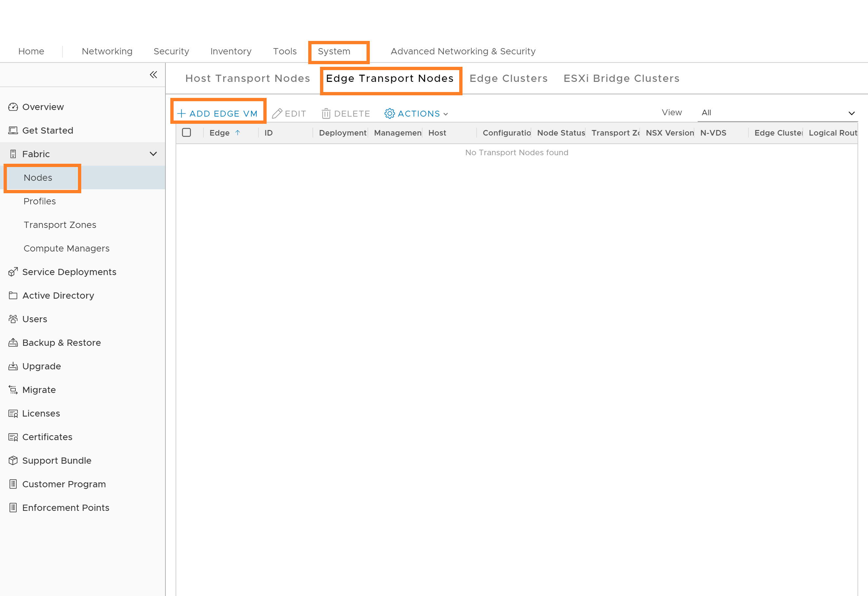
Task: Open the View filter dropdown
Action: pyautogui.click(x=777, y=113)
